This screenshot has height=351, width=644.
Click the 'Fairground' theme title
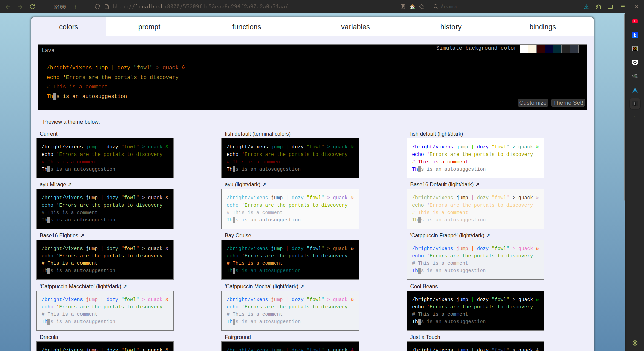[x=238, y=337]
